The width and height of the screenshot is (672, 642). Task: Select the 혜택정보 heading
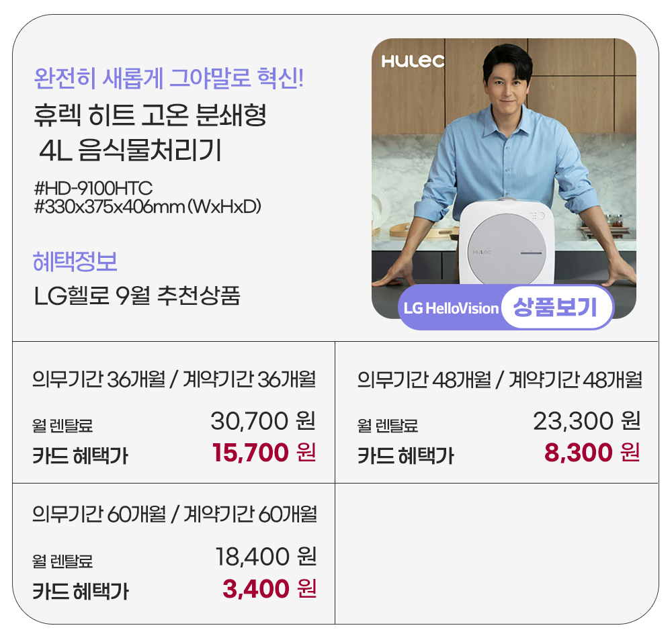coord(75,262)
